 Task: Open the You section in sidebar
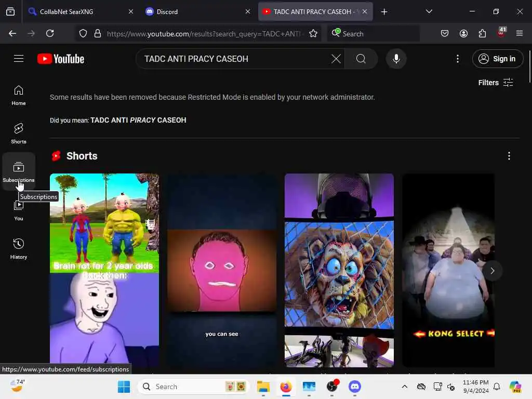[19, 210]
